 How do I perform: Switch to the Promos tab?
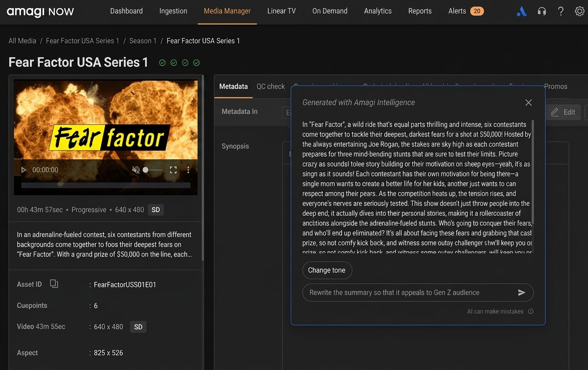(x=556, y=87)
